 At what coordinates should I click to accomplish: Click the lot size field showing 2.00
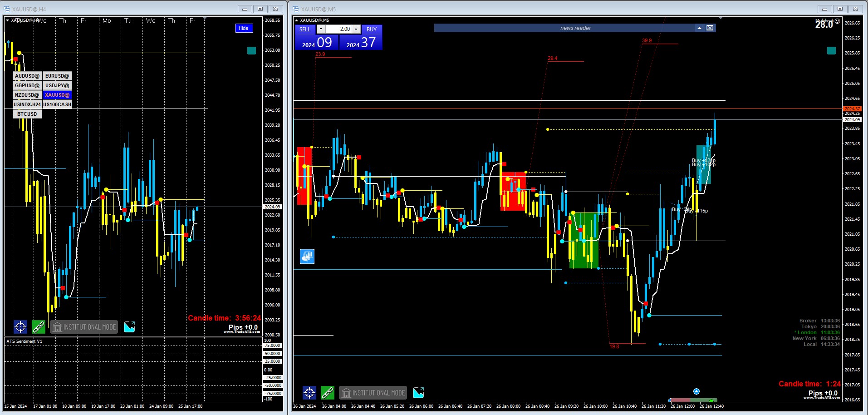338,29
